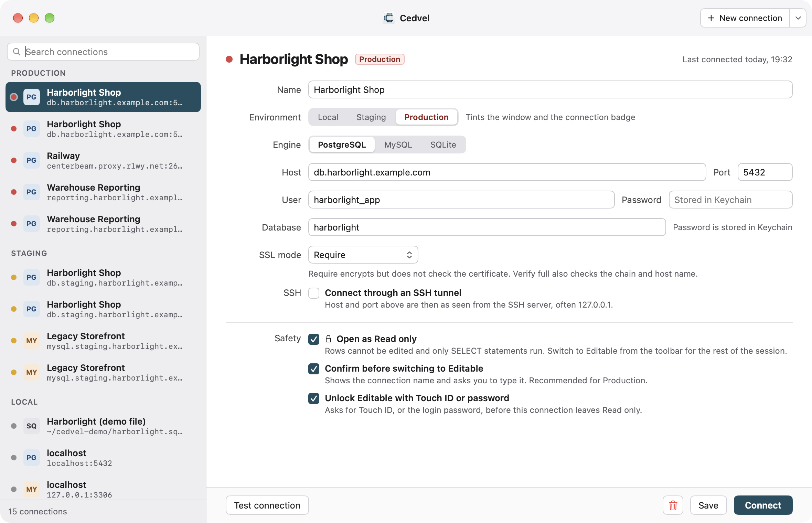Click the Password is stored in Keychain note

733,227
